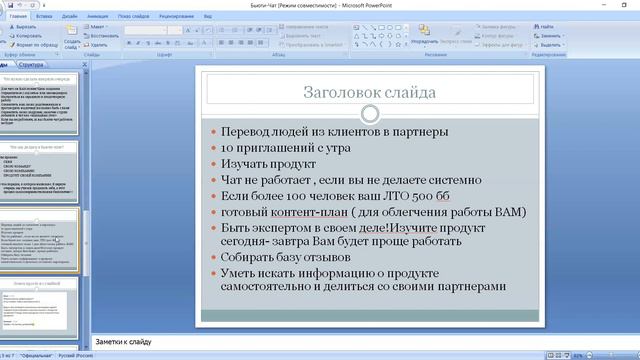Click the Заголовок слайда title placeholder
The image size is (640, 360).
[x=370, y=92]
